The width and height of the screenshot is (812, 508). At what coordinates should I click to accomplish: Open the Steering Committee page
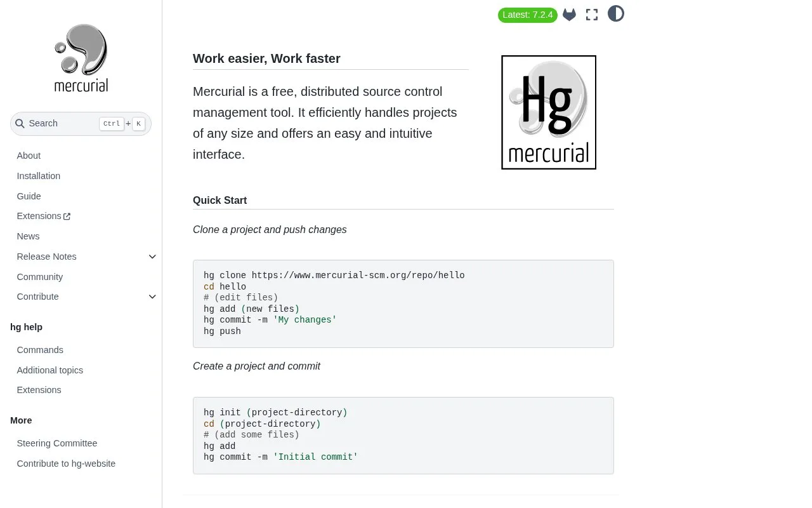[x=57, y=443]
